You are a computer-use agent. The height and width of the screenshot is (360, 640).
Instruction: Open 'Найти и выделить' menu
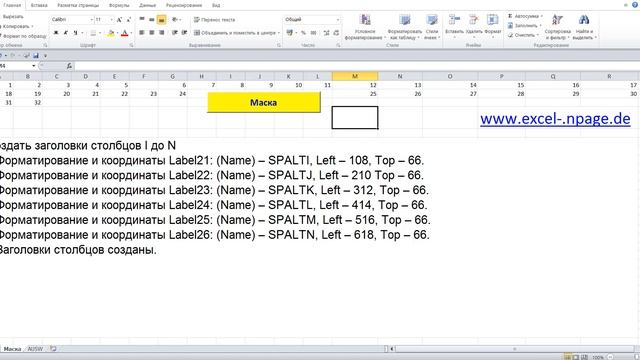[584, 27]
